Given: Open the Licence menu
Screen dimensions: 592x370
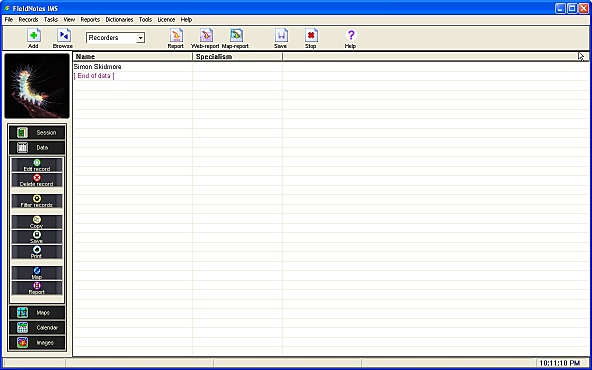Looking at the screenshot, I should pyautogui.click(x=166, y=20).
